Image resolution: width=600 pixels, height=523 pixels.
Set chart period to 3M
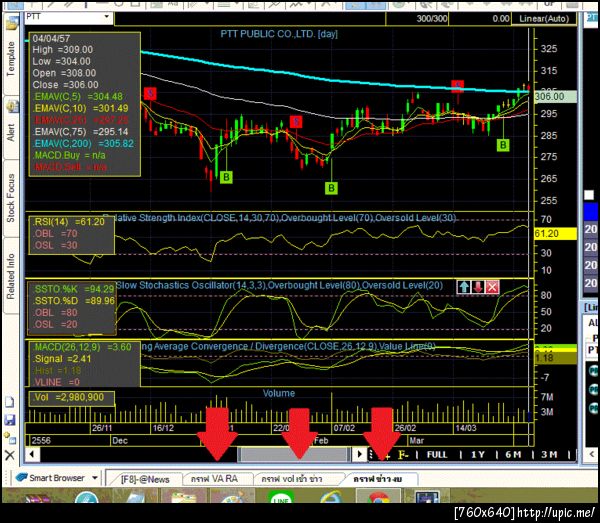coord(549,455)
